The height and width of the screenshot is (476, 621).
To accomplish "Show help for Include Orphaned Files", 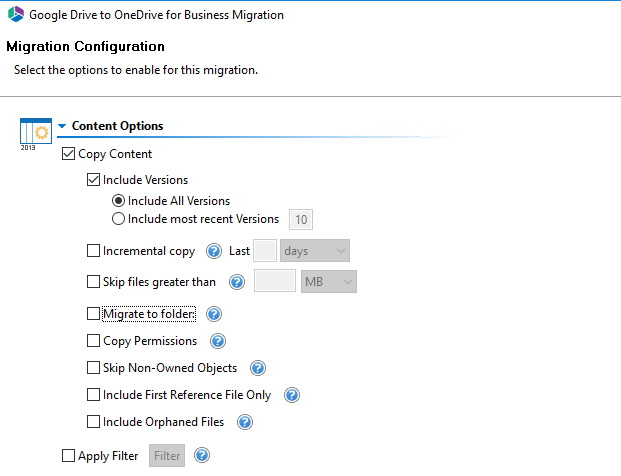I will tap(244, 422).
